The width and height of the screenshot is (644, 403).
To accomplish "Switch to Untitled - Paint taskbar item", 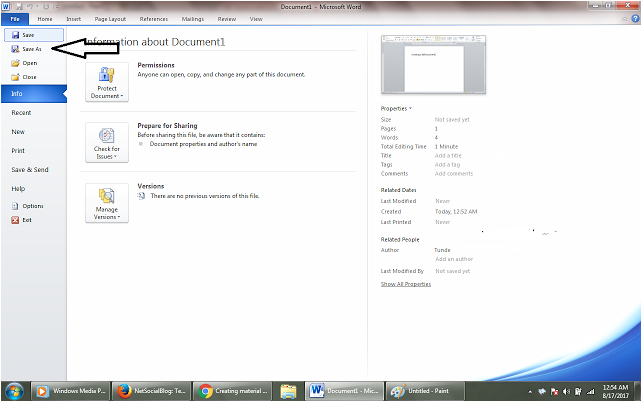I will (426, 391).
